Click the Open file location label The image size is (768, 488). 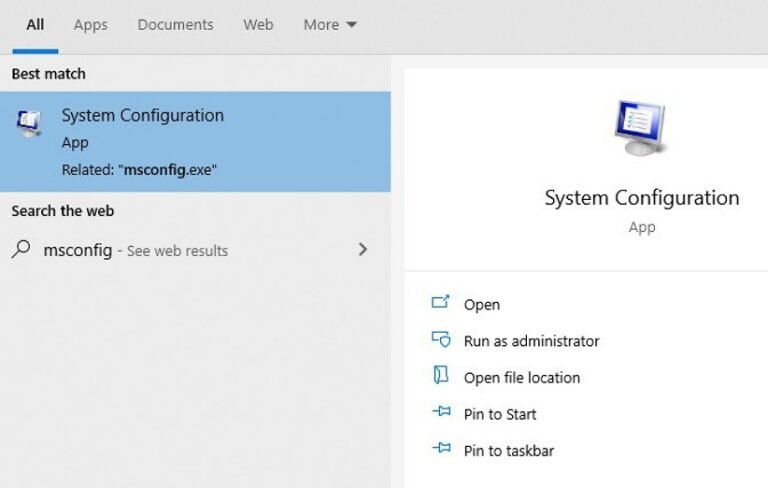coord(521,378)
